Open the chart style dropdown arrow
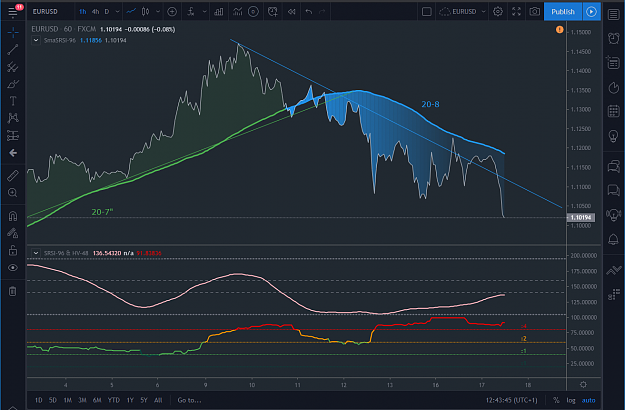 (x=158, y=12)
